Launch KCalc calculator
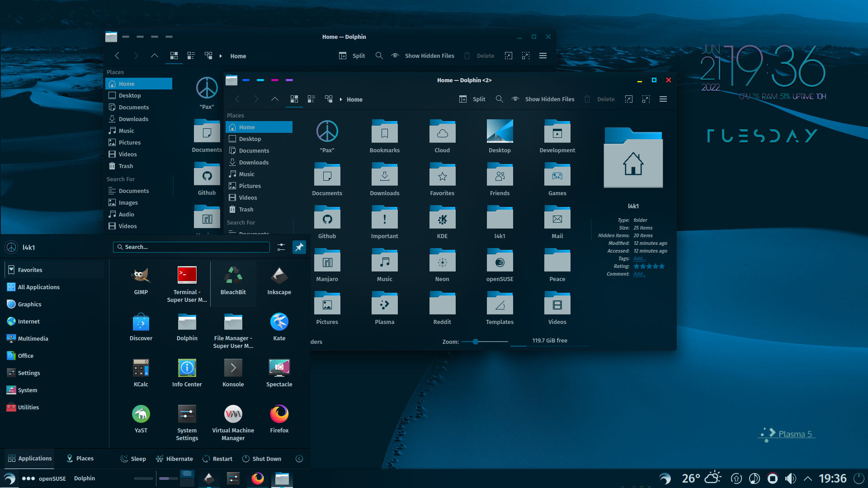Viewport: 868px width, 488px height. (x=141, y=373)
